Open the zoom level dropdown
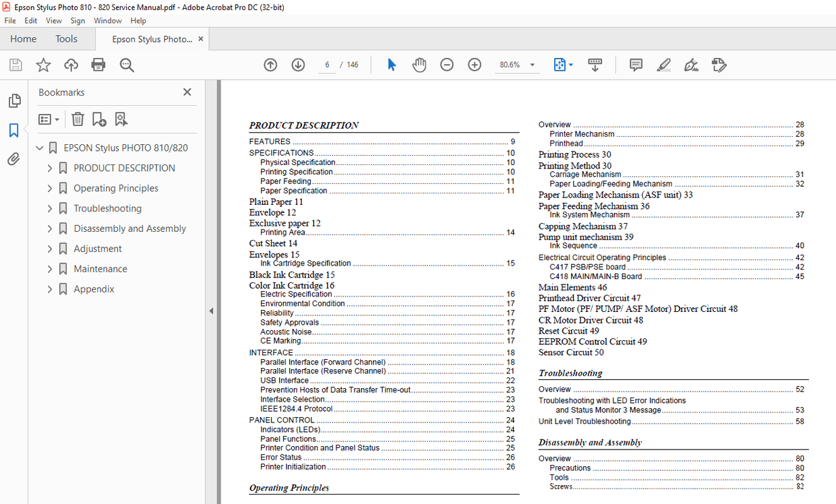Screen dimensions: 836x504 pos(532,64)
